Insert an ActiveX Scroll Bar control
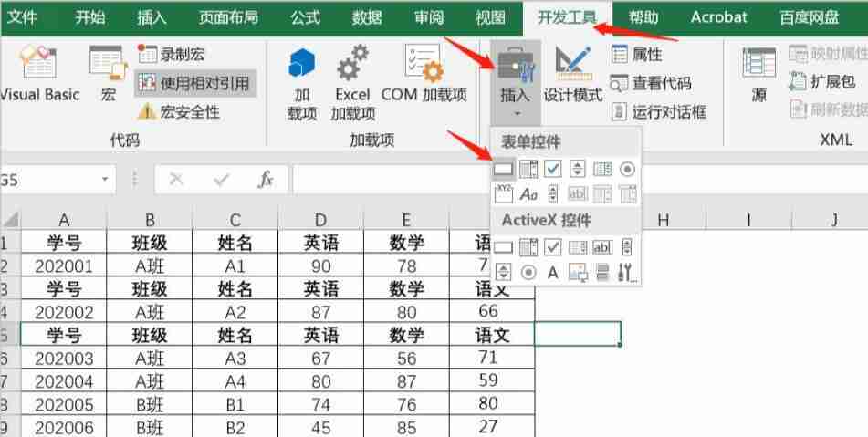Image resolution: width=868 pixels, height=437 pixels. [627, 247]
